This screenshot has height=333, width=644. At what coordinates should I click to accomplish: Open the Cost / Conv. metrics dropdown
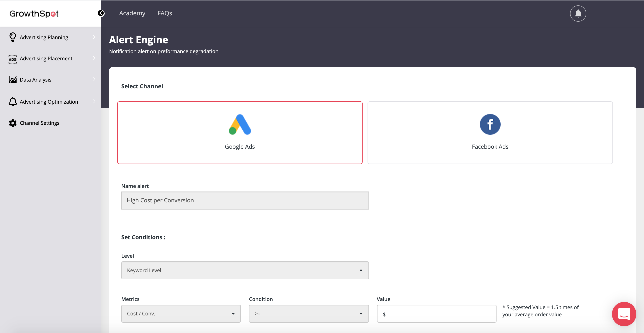coord(181,314)
